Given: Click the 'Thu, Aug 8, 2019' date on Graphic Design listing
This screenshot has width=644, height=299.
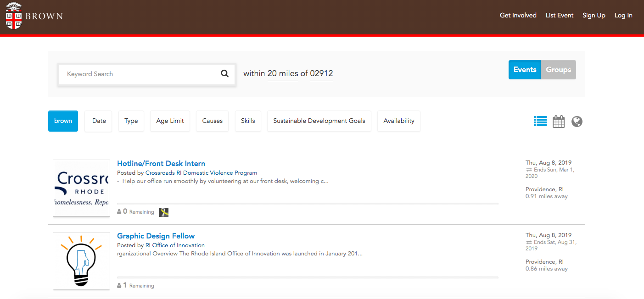Looking at the screenshot, I should [x=549, y=235].
